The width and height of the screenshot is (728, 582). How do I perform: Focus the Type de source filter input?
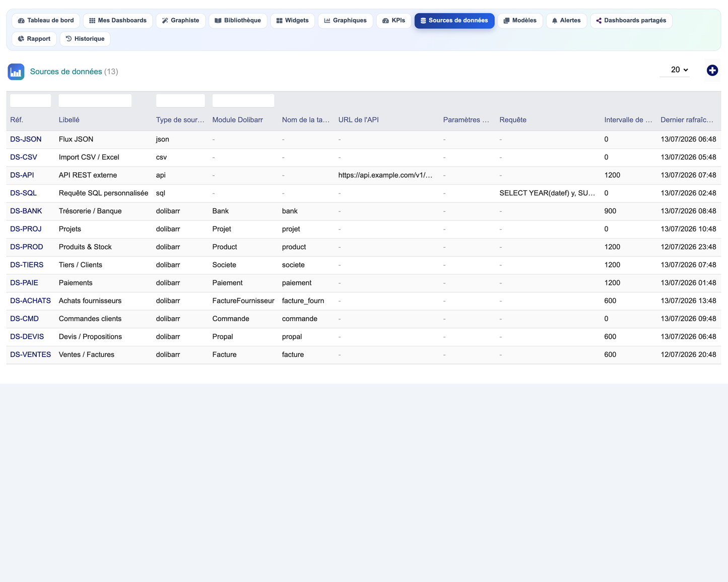tap(180, 100)
